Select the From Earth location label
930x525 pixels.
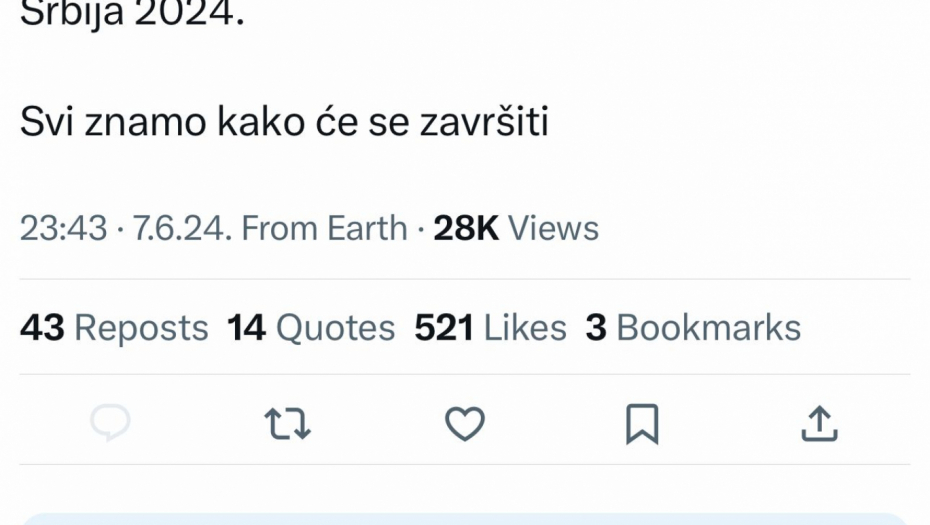coord(324,228)
